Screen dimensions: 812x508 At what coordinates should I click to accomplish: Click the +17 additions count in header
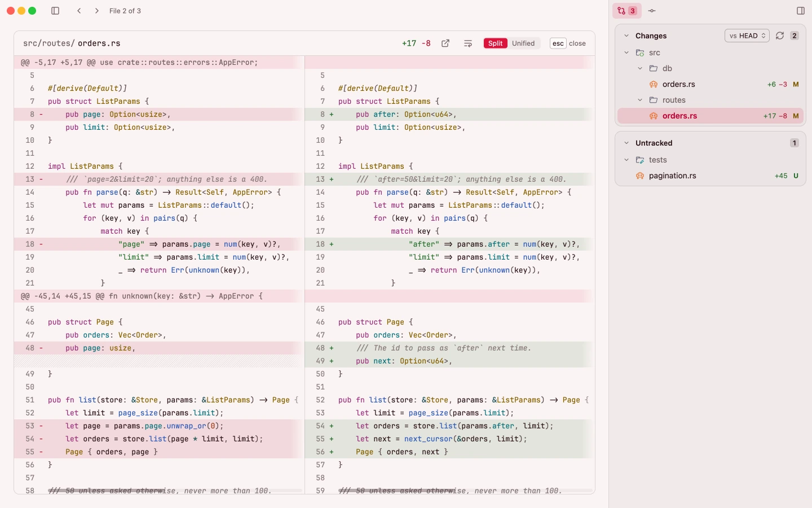(409, 43)
